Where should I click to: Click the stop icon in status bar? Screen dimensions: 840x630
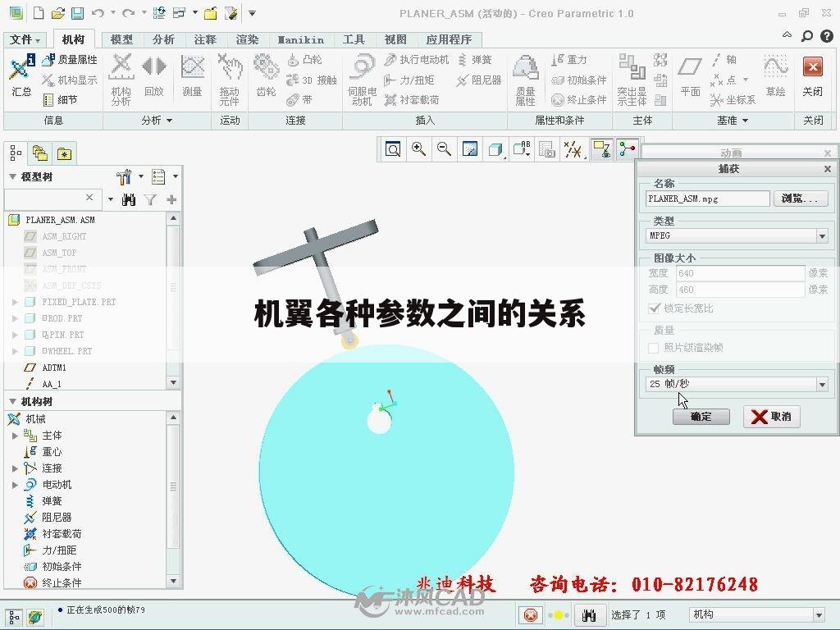531,615
